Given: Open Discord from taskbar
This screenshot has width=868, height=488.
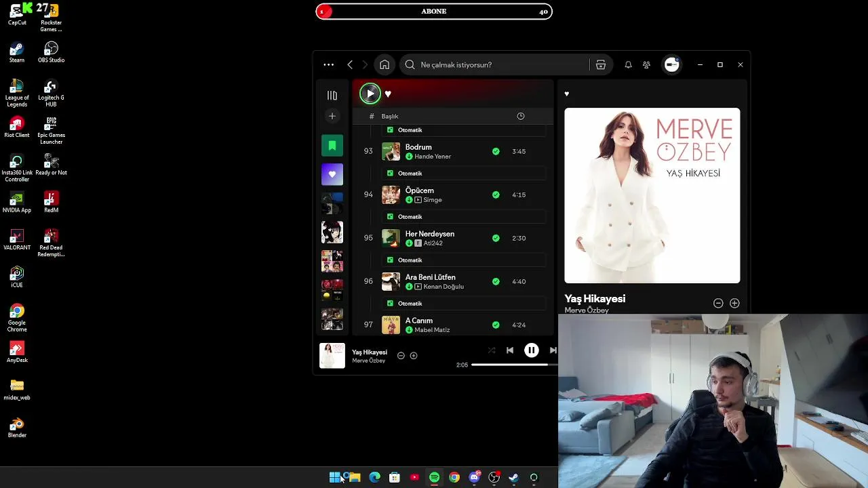Looking at the screenshot, I should (474, 478).
